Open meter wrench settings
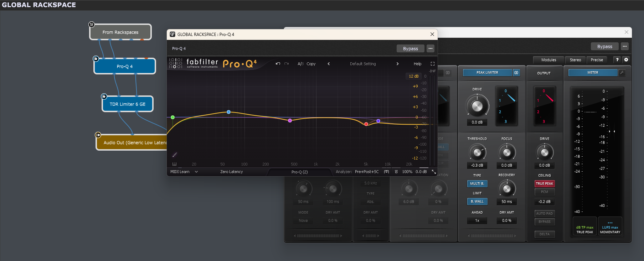Screen dimensions: 644x261 tap(622, 73)
